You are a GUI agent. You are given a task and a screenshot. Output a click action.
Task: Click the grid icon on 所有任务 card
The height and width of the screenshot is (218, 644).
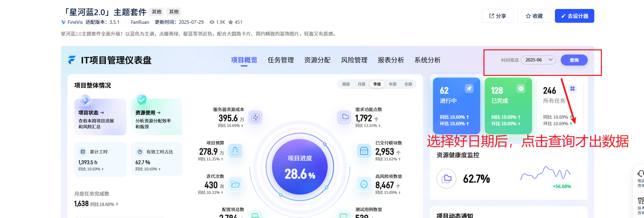point(573,89)
